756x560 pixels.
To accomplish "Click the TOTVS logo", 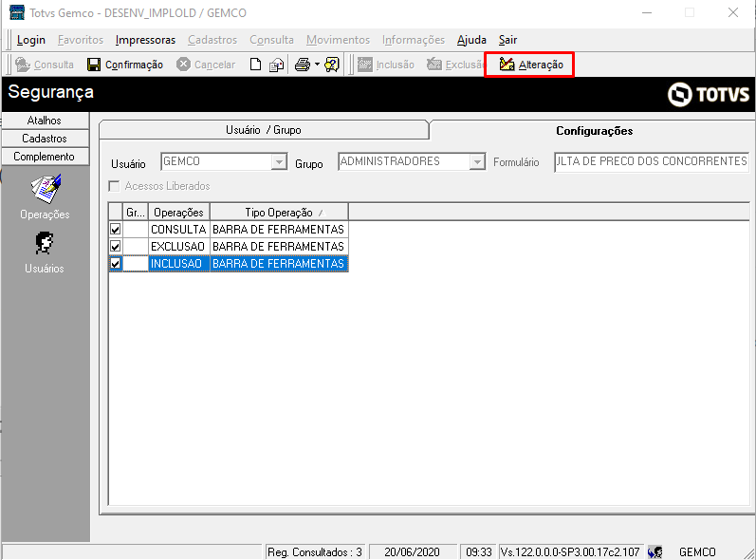I will click(709, 95).
